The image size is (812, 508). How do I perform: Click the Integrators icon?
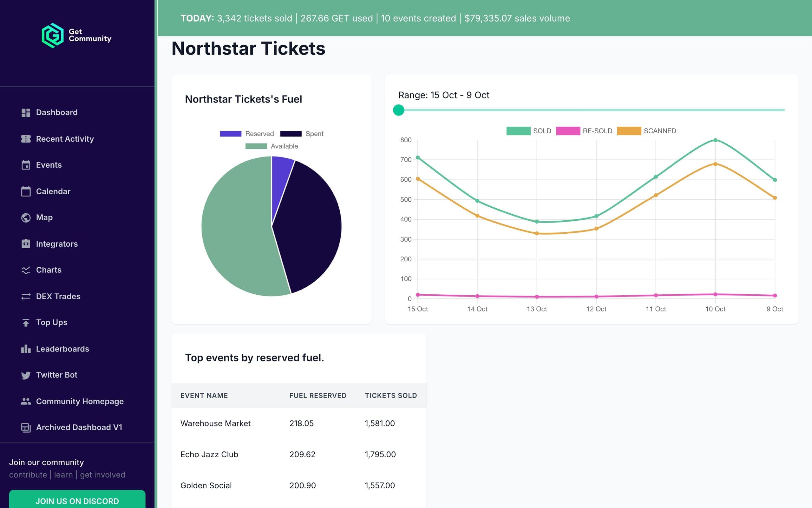26,244
